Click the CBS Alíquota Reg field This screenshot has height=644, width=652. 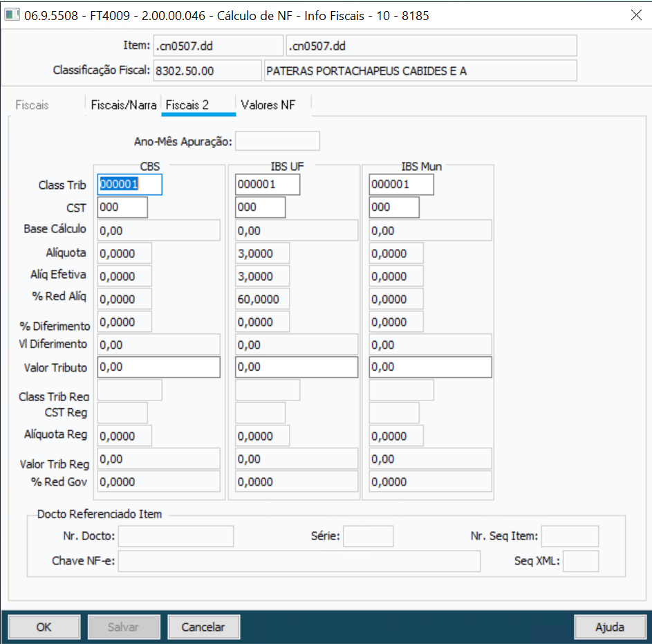124,436
